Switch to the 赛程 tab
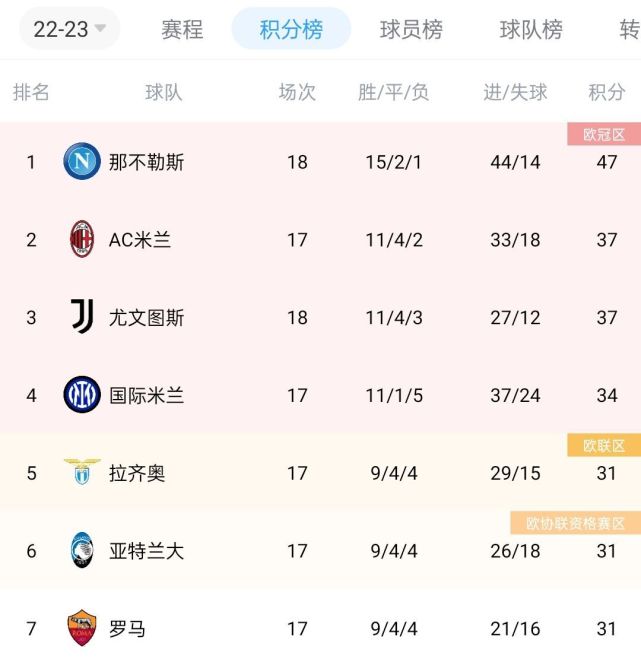Screen dimensions: 641x662 tap(182, 29)
